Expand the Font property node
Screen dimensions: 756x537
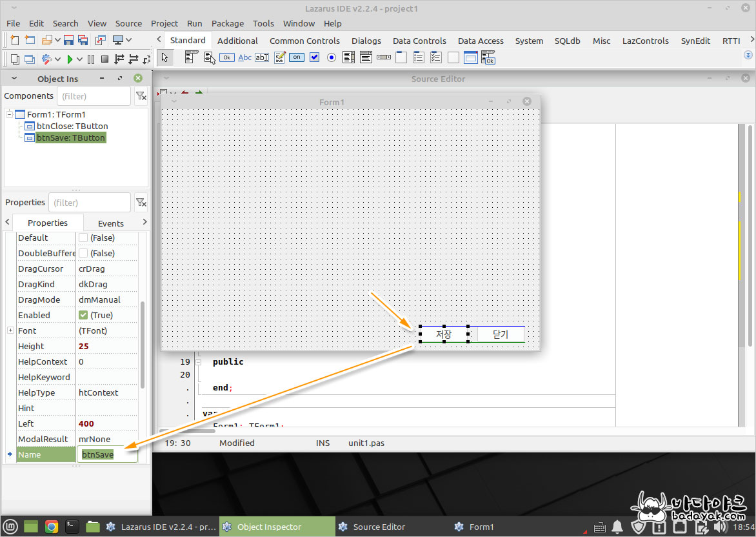pyautogui.click(x=10, y=330)
